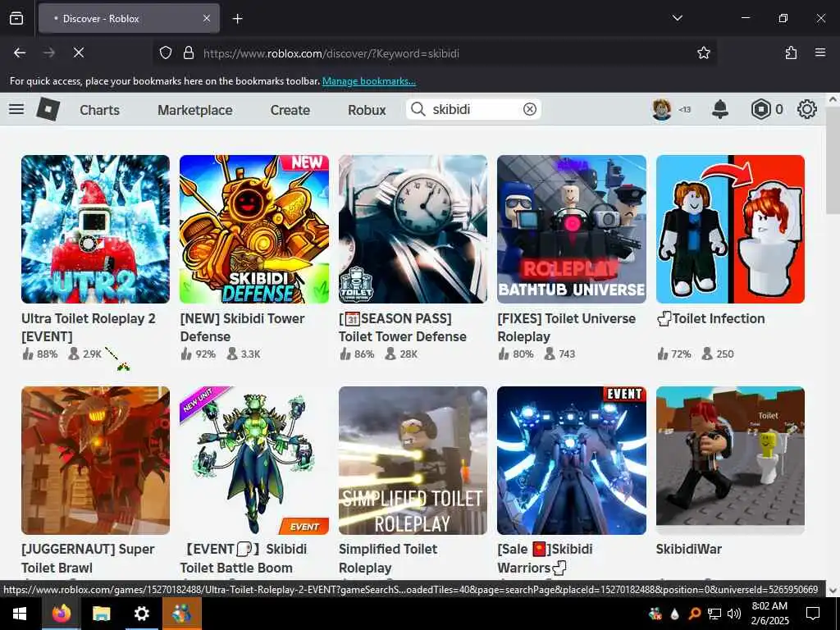Image resolution: width=840 pixels, height=630 pixels.
Task: Open the Create page
Action: coord(290,110)
